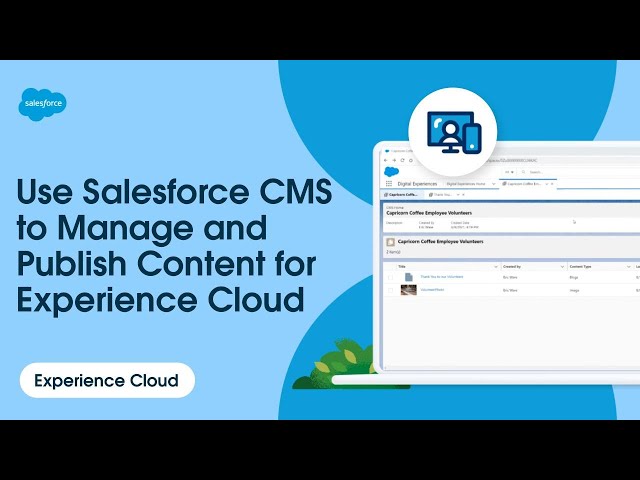
Task: Click the Content Type cell in the VolunteerPhoto row
Action: click(x=574, y=291)
